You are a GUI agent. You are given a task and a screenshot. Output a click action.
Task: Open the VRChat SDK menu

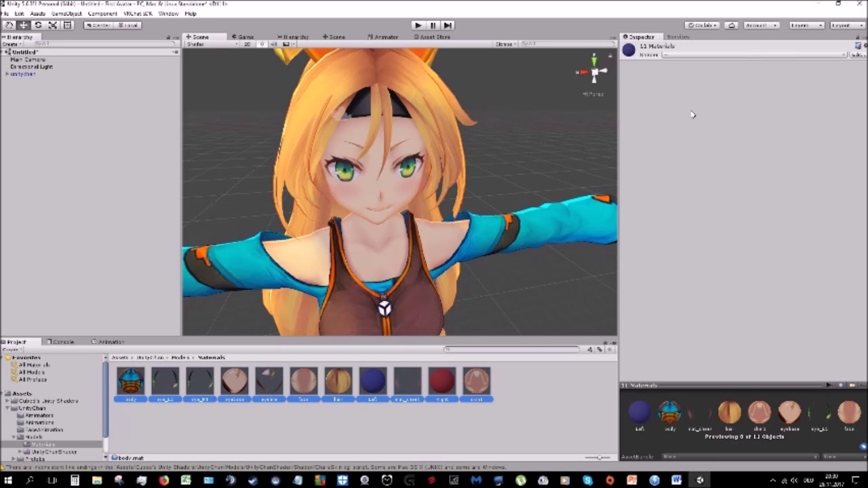pos(138,14)
